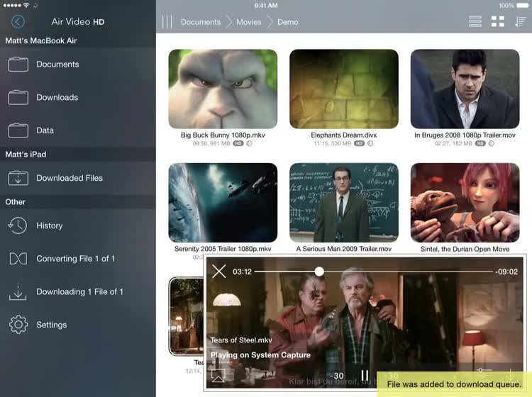Click the A Serious Man 2009 Trailer.mov name
This screenshot has height=397, width=532.
click(x=344, y=249)
